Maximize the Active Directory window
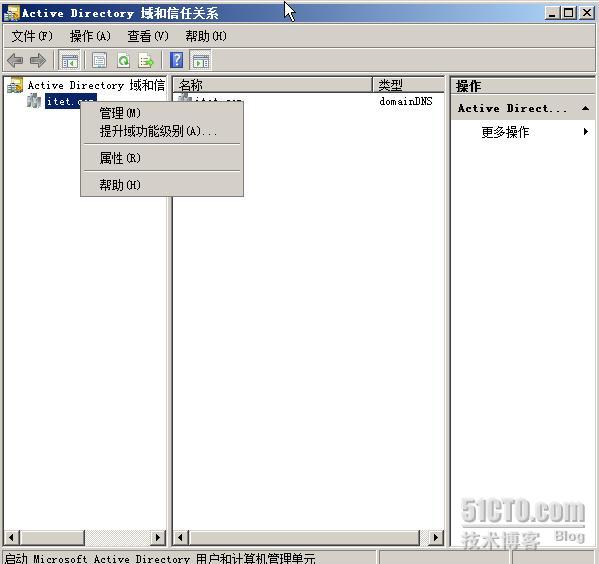Image resolution: width=599 pixels, height=564 pixels. 568,13
